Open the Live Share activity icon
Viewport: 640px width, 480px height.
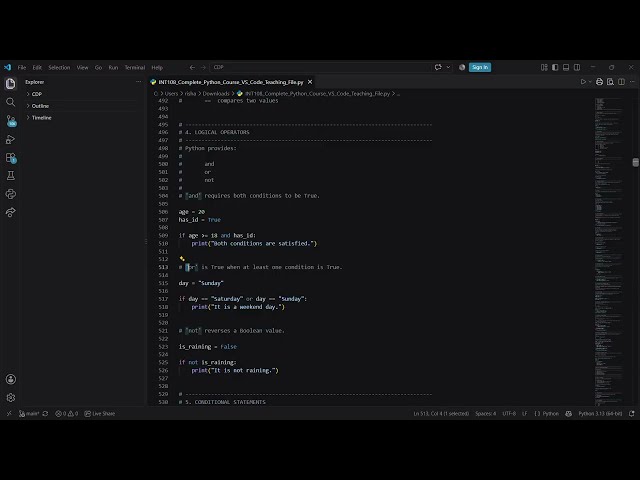click(11, 212)
